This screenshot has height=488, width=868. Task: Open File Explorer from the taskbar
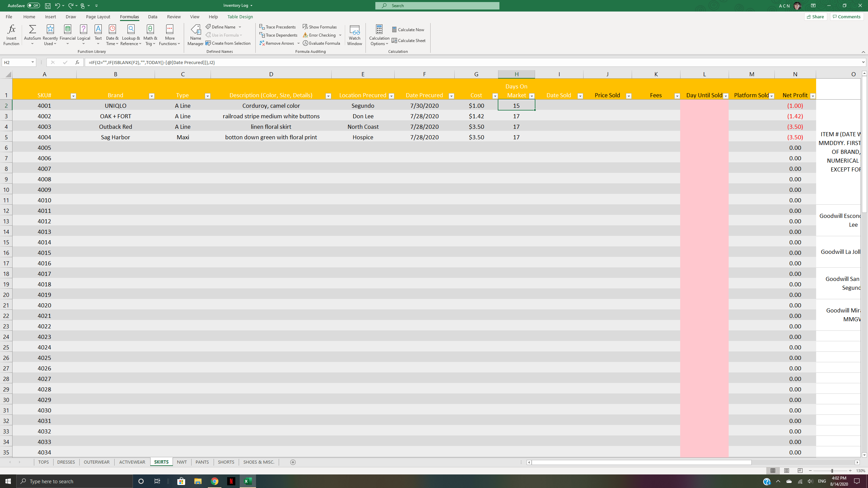(x=198, y=481)
